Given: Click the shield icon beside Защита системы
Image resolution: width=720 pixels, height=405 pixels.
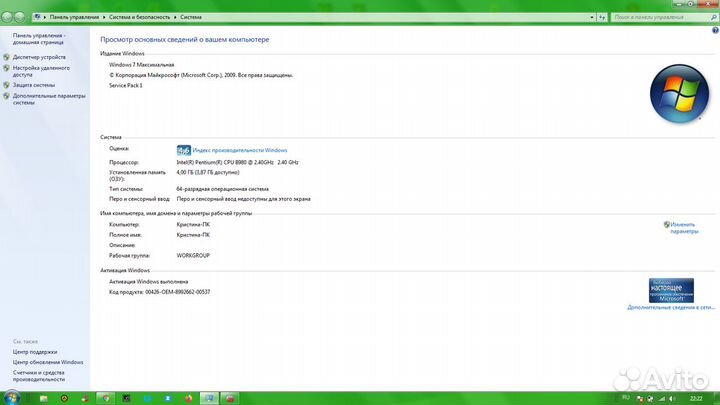Looking at the screenshot, I should pyautogui.click(x=6, y=85).
